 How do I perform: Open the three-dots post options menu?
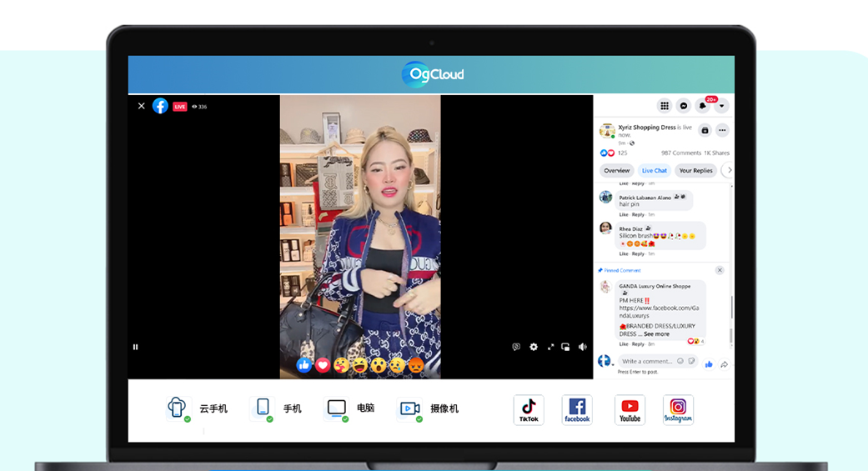tap(722, 131)
